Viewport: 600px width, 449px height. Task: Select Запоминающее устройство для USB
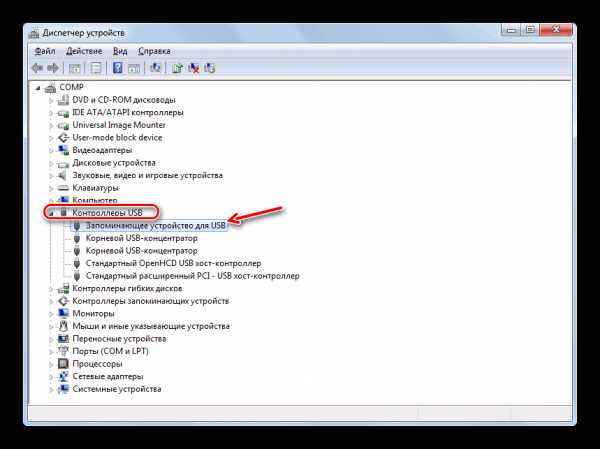[155, 225]
